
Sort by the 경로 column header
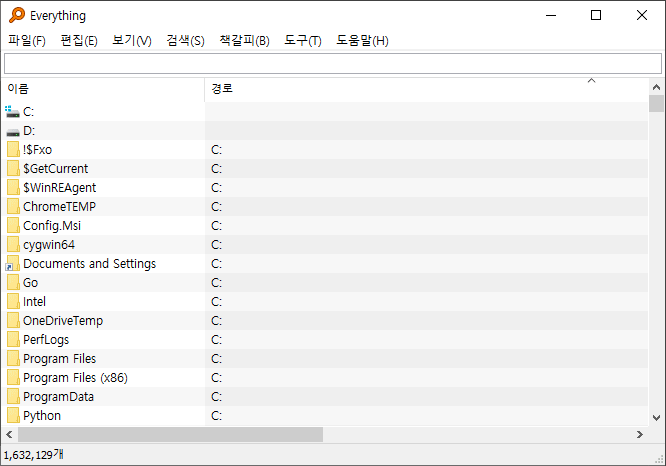click(426, 89)
